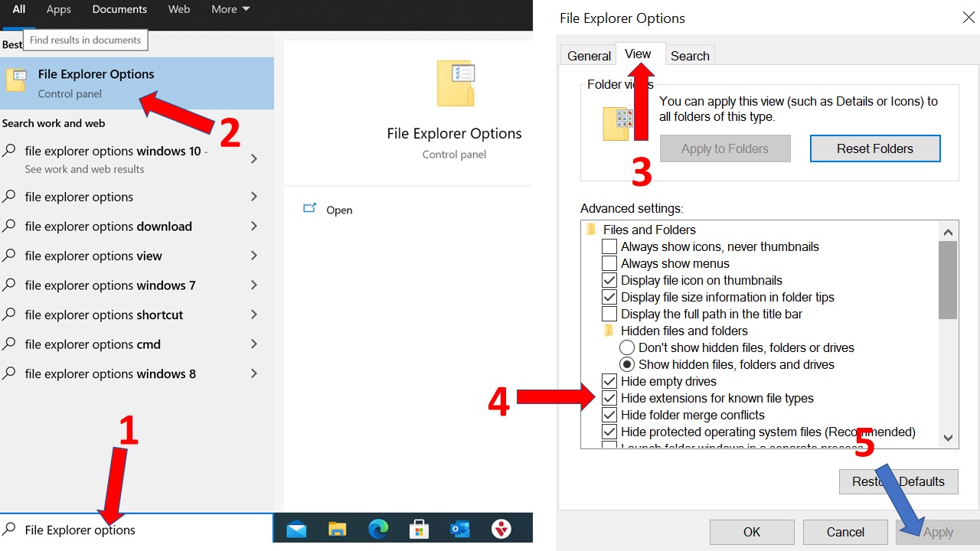The height and width of the screenshot is (551, 980).
Task: Enable 'Always show menus' checkbox
Action: pos(609,263)
